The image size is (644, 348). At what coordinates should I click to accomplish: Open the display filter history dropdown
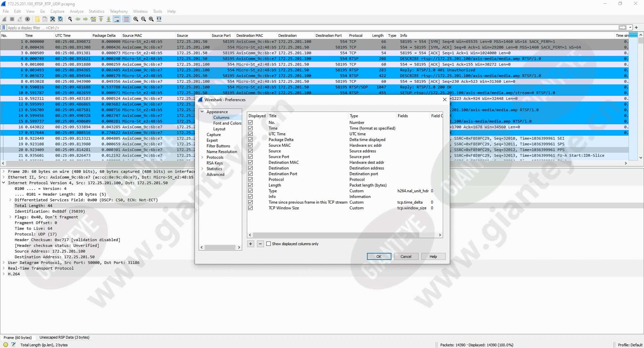point(630,27)
